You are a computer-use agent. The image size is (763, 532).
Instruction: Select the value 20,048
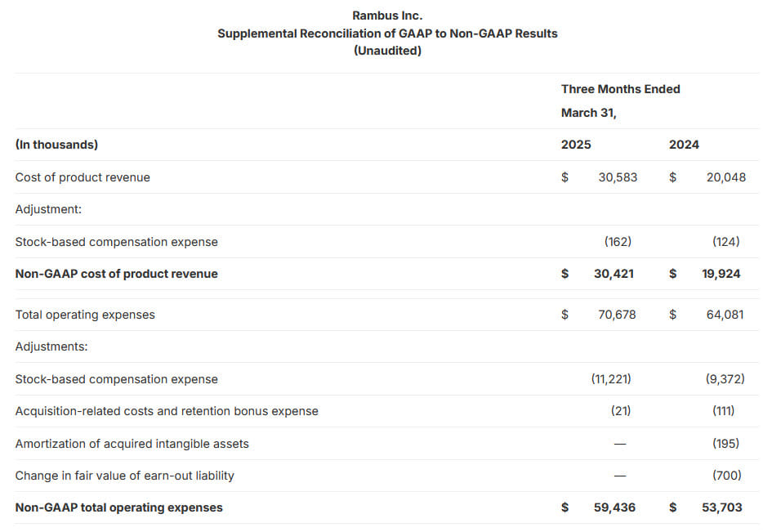[x=726, y=177]
